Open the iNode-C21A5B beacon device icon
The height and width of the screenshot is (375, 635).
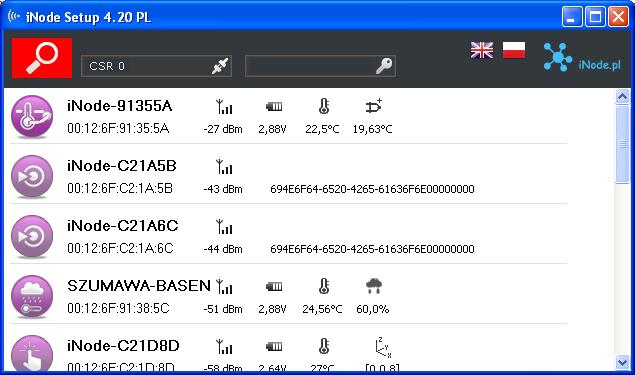[x=32, y=177]
